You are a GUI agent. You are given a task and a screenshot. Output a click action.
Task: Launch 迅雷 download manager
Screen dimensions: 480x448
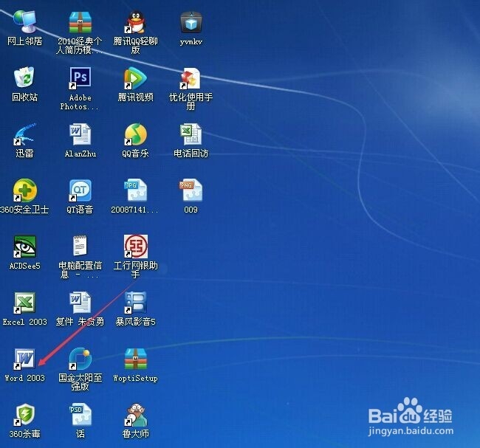[24, 134]
